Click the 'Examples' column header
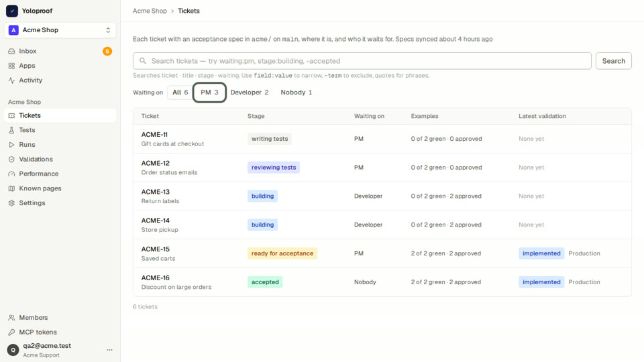 425,116
